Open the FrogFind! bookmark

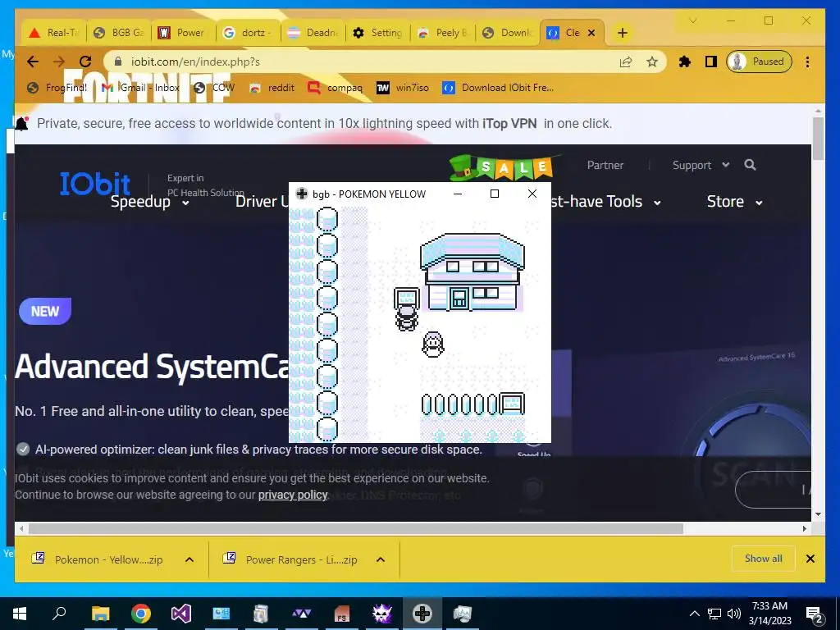coord(57,87)
